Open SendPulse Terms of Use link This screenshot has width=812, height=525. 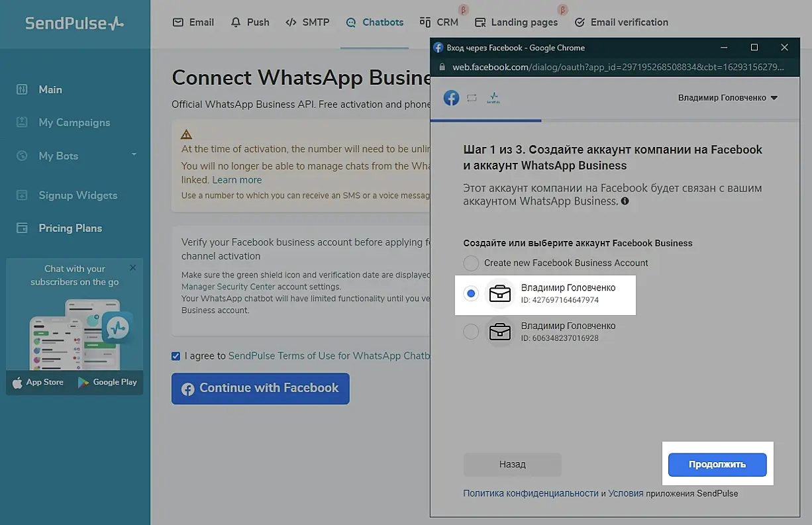pos(329,356)
